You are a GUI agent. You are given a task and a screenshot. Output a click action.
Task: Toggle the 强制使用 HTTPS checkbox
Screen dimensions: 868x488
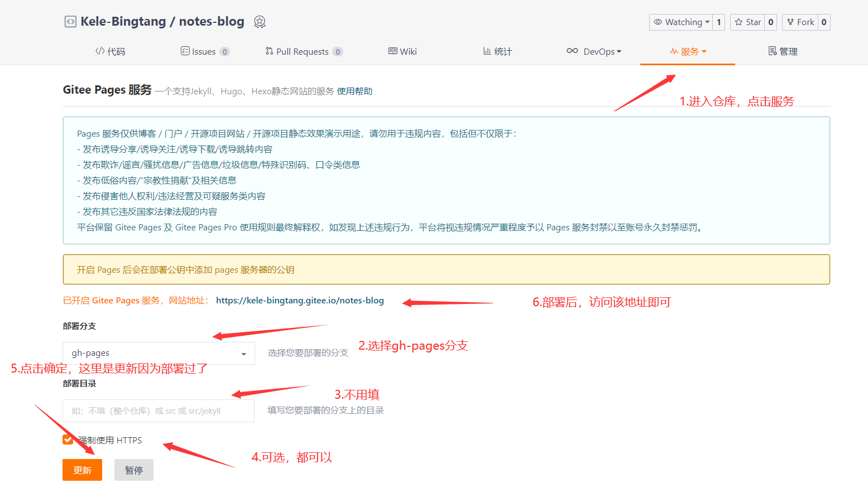click(68, 439)
